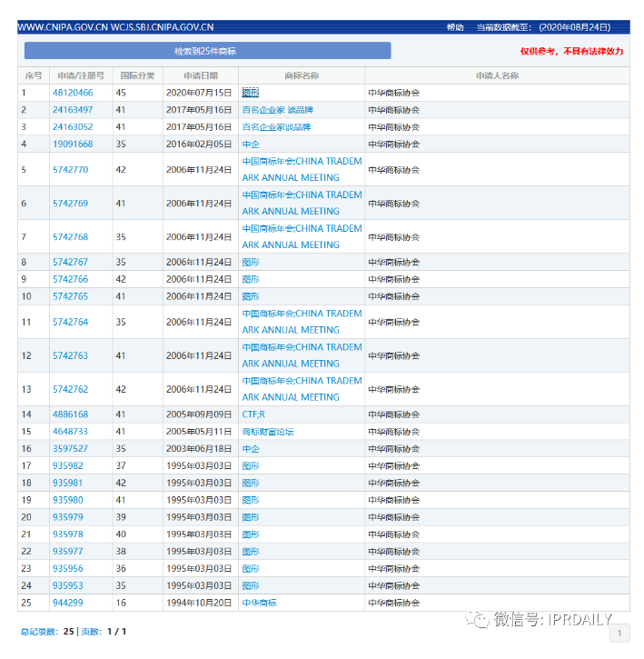
Task: Click the 申请人名称 column header
Action: pyautogui.click(x=497, y=75)
